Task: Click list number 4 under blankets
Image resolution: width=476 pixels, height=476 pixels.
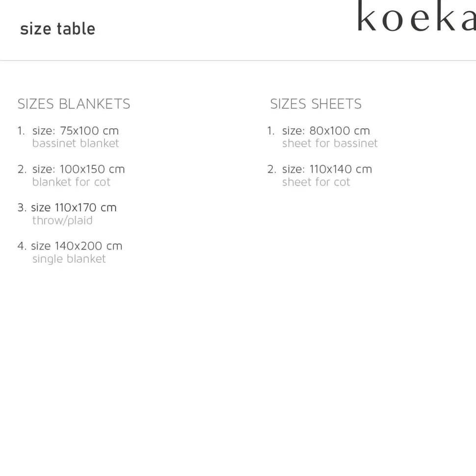Action: [x=22, y=246]
